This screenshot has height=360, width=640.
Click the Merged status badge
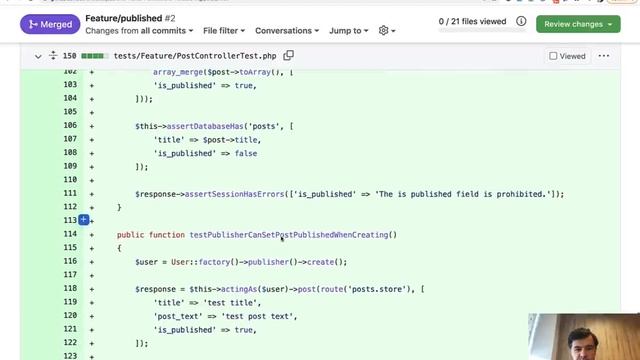50,24
